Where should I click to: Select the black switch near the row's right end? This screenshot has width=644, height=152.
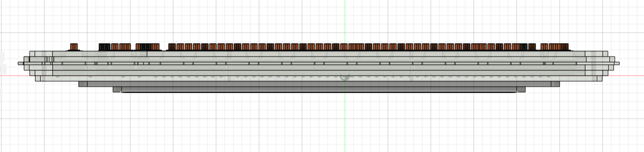coord(524,47)
